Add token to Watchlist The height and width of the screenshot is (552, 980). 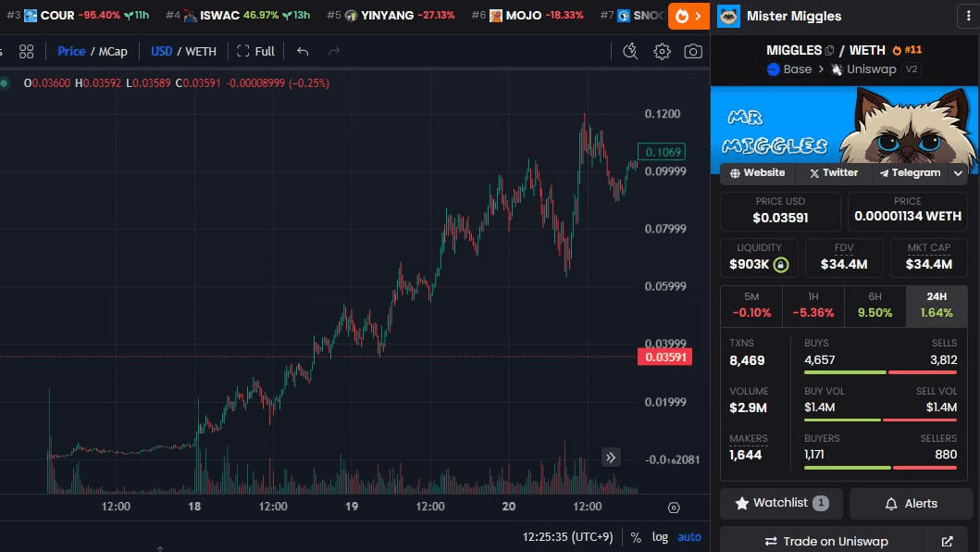pyautogui.click(x=781, y=503)
